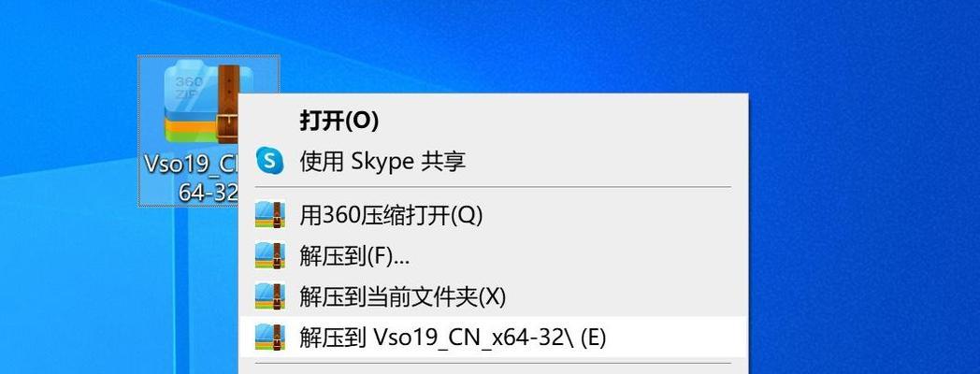Click the archive icon beside 解压到 Vso19_CN_x64-32\ (E)
Screen dimensions: 980x374
pos(269,337)
